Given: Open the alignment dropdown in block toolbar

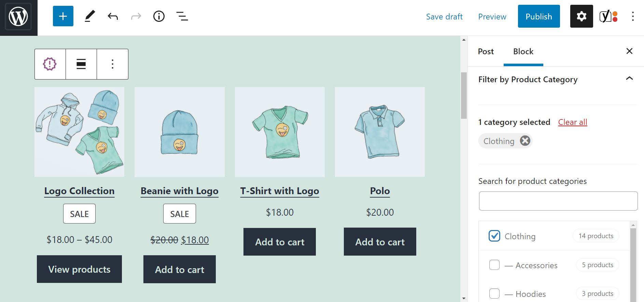Looking at the screenshot, I should point(81,64).
